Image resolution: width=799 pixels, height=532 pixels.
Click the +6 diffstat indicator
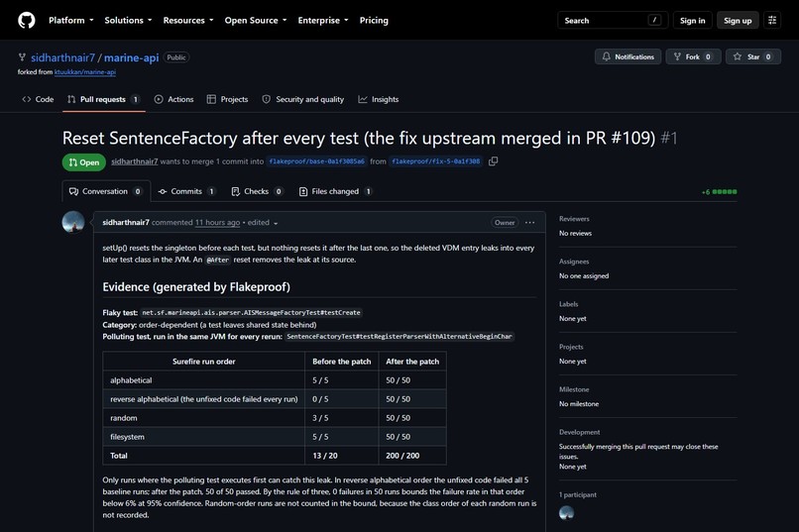[x=719, y=192]
